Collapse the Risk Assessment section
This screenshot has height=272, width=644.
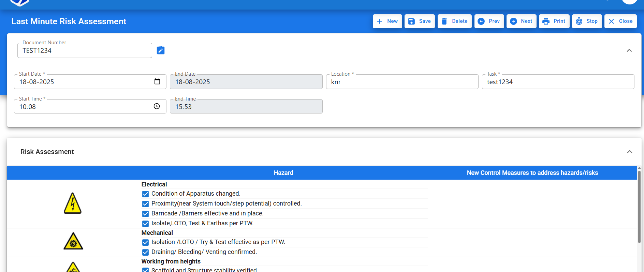(629, 152)
